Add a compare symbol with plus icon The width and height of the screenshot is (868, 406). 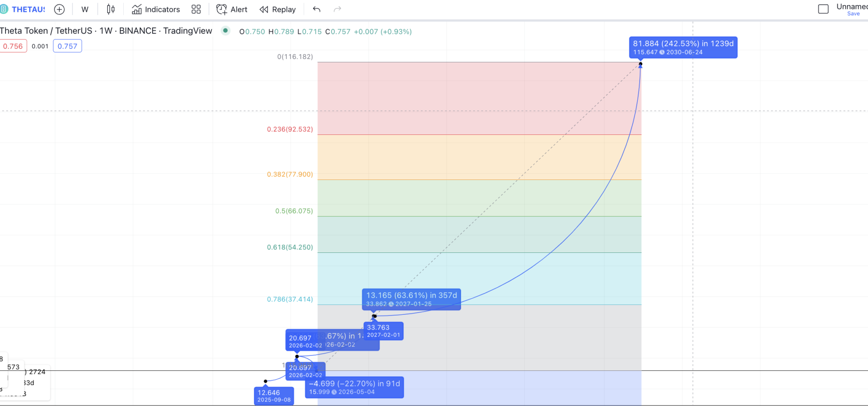[60, 9]
